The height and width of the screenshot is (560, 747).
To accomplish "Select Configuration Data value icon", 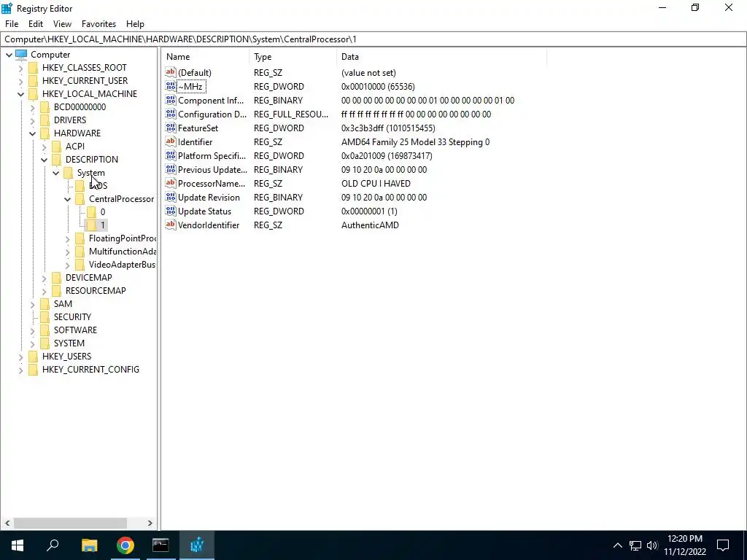I will (171, 114).
